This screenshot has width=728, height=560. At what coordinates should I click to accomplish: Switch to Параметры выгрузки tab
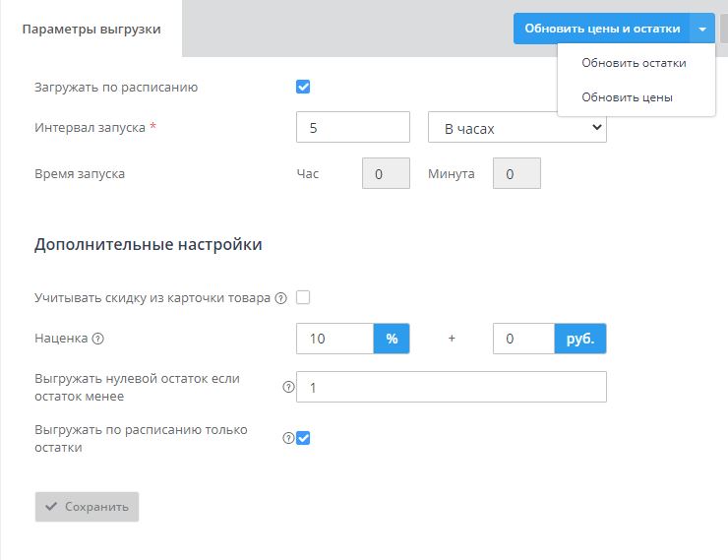(x=91, y=29)
